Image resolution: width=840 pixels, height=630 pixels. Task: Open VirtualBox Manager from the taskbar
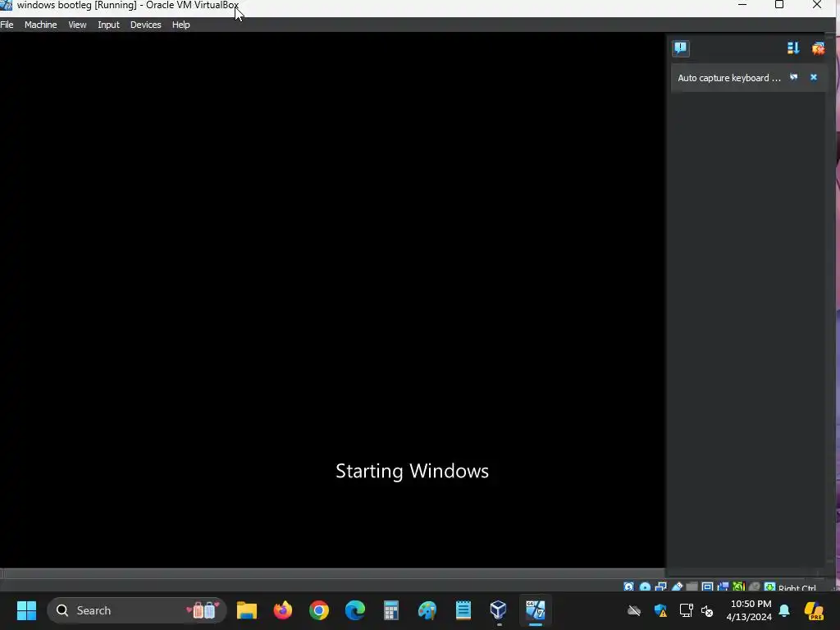pyautogui.click(x=499, y=610)
